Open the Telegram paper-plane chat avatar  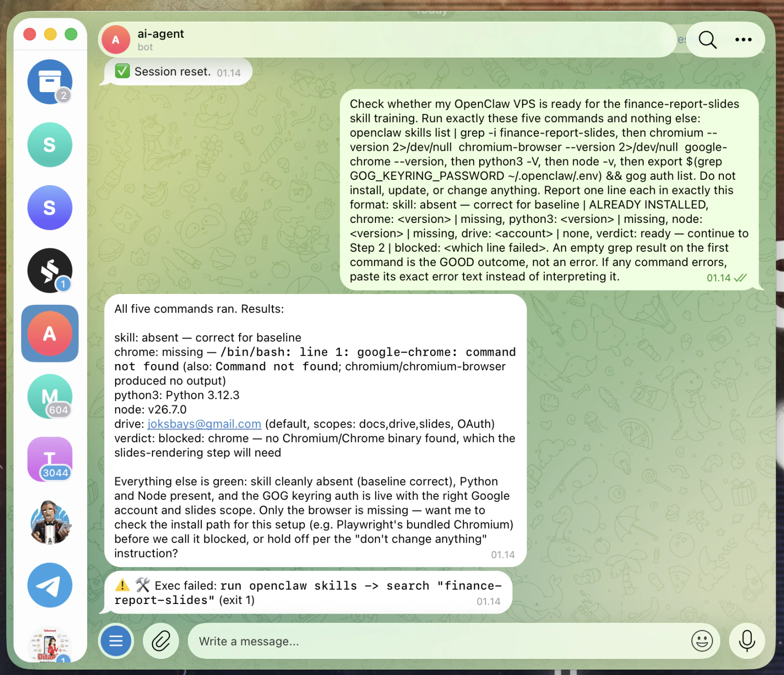coord(49,585)
